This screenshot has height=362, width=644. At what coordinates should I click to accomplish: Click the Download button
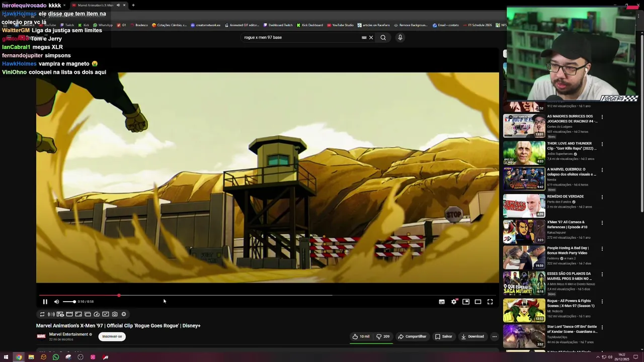[x=472, y=336]
